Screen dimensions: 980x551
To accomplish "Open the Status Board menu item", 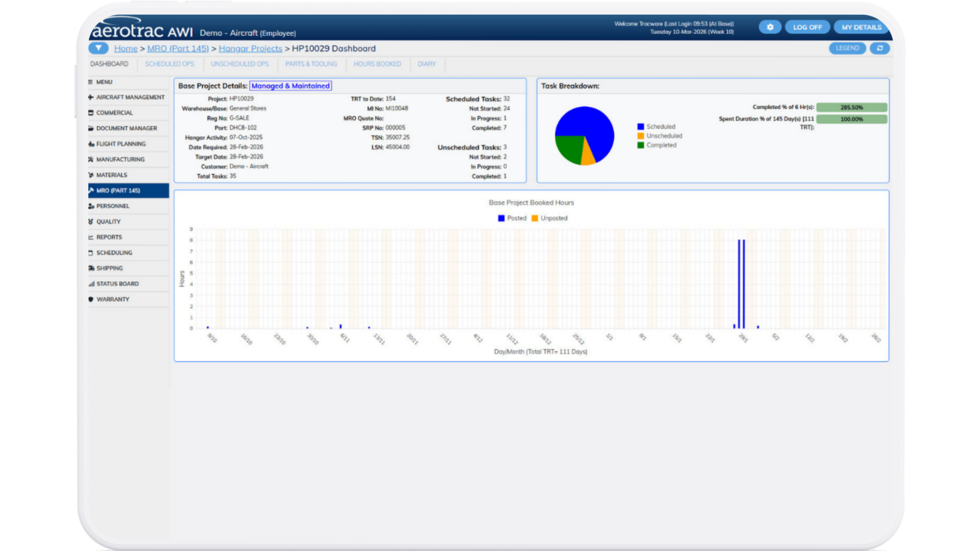I will tap(129, 284).
